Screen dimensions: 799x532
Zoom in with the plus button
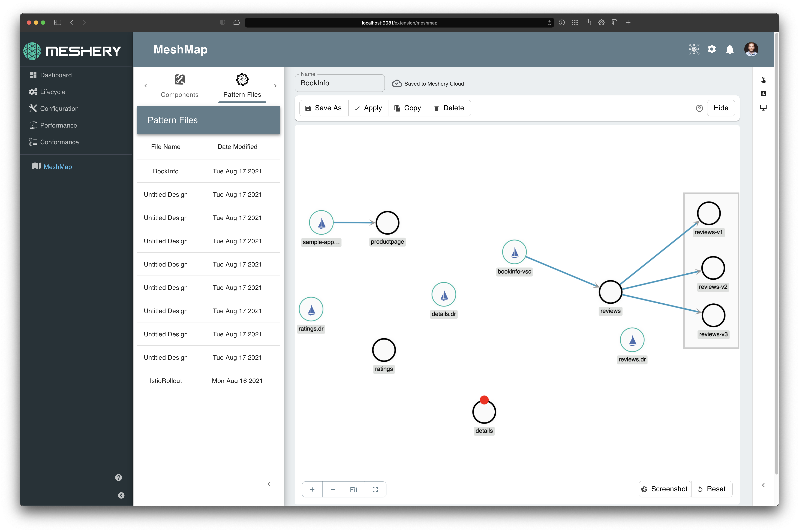[312, 489]
